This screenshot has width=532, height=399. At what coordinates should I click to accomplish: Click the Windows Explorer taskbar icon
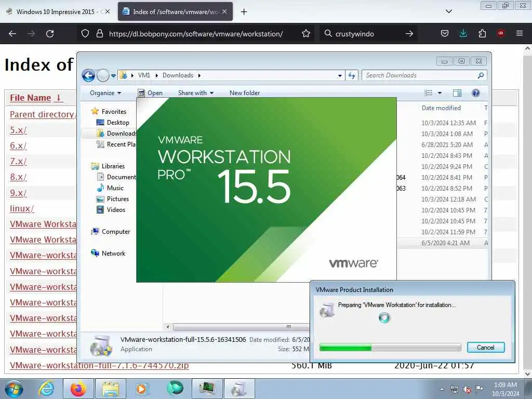click(x=111, y=389)
